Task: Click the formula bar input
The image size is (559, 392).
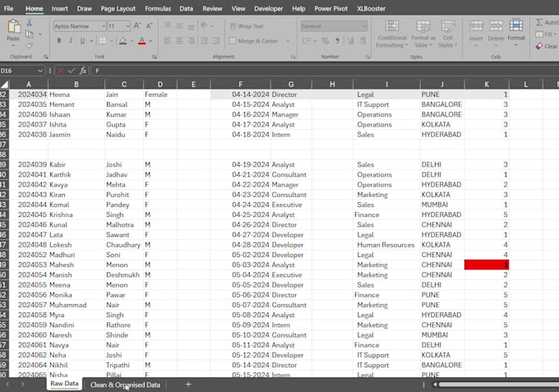Action: (x=326, y=71)
